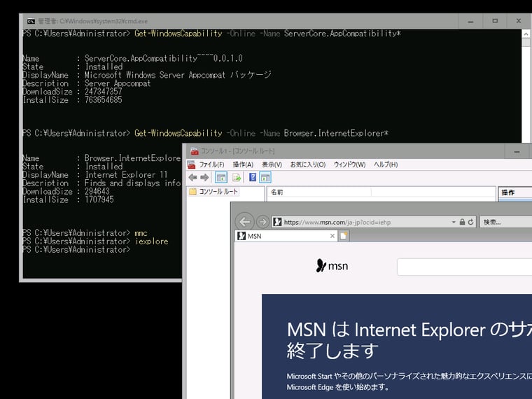Click the '247347357' DownloadSize value
This screenshot has height=399, width=532.
[103, 91]
